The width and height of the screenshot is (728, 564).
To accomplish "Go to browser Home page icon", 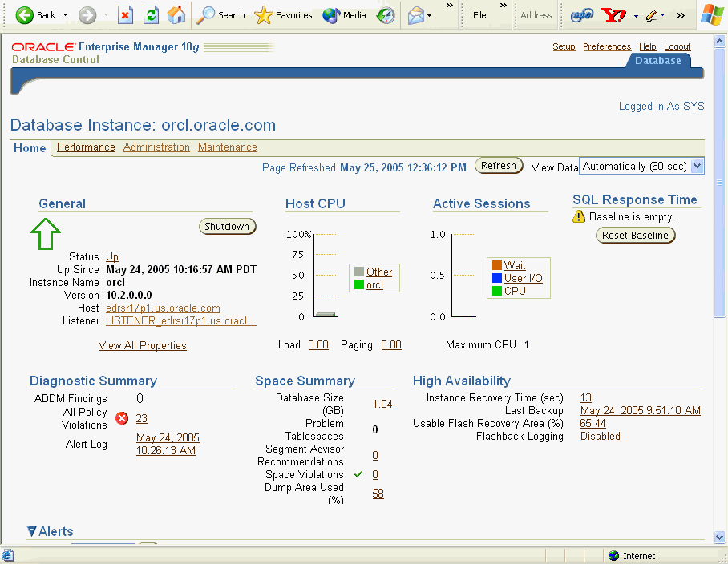I will pyautogui.click(x=176, y=15).
